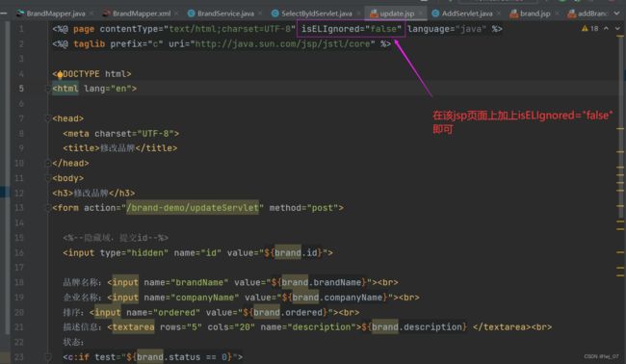
Task: Click the yellow warning triangle inspection icon
Action: [585, 29]
